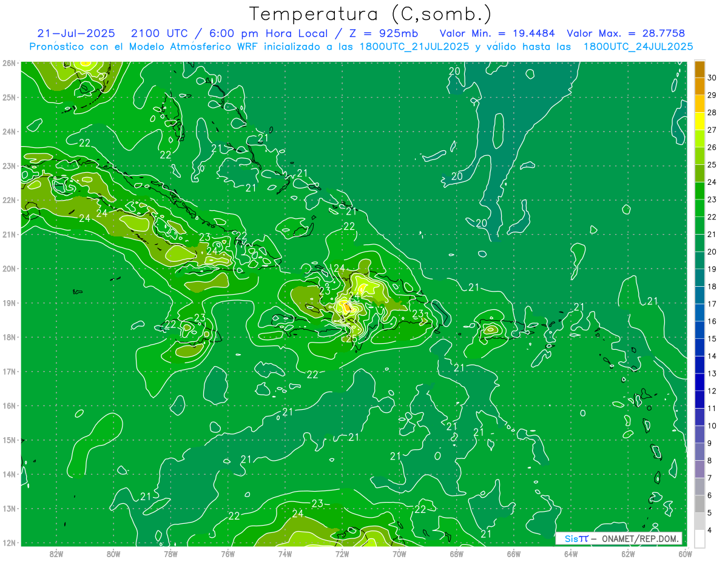Click the '10' value on the legend scale
728x562 pixels.
pos(712,426)
